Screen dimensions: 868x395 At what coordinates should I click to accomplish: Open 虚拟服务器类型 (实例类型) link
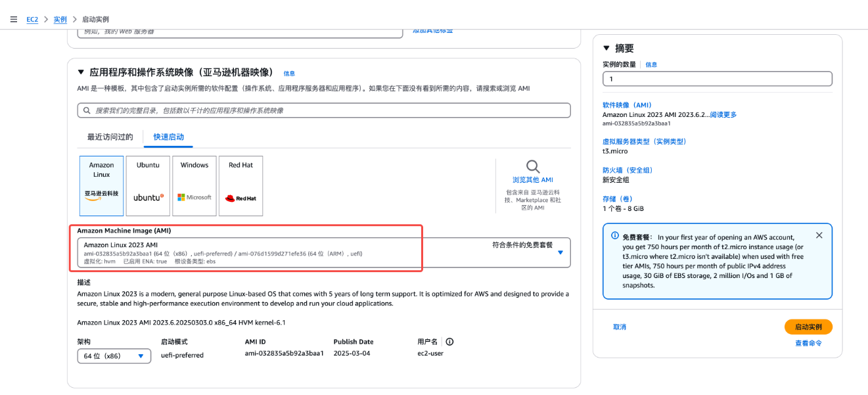click(645, 141)
